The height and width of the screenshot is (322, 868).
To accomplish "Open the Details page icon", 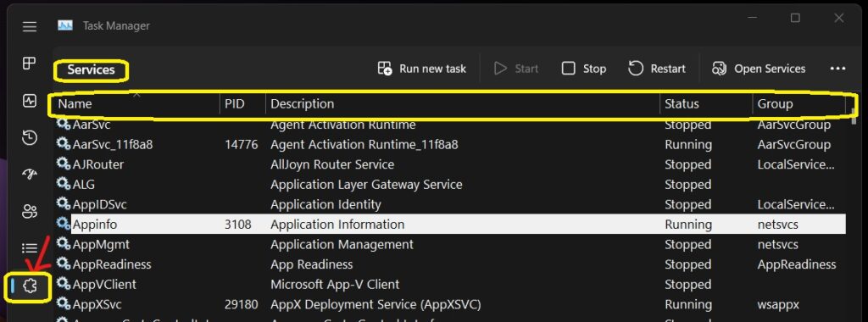I will pos(30,248).
